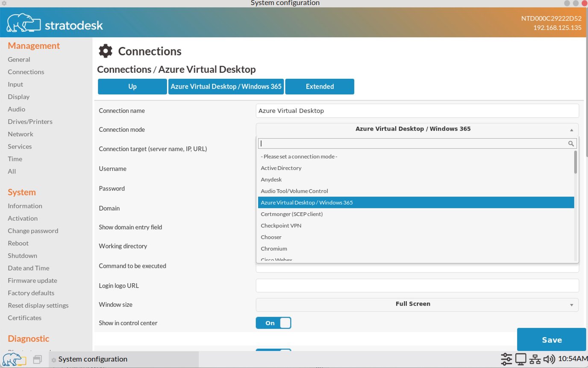Image resolution: width=588 pixels, height=368 pixels.
Task: Open the audio settings via speaker tray icon
Action: pyautogui.click(x=549, y=359)
